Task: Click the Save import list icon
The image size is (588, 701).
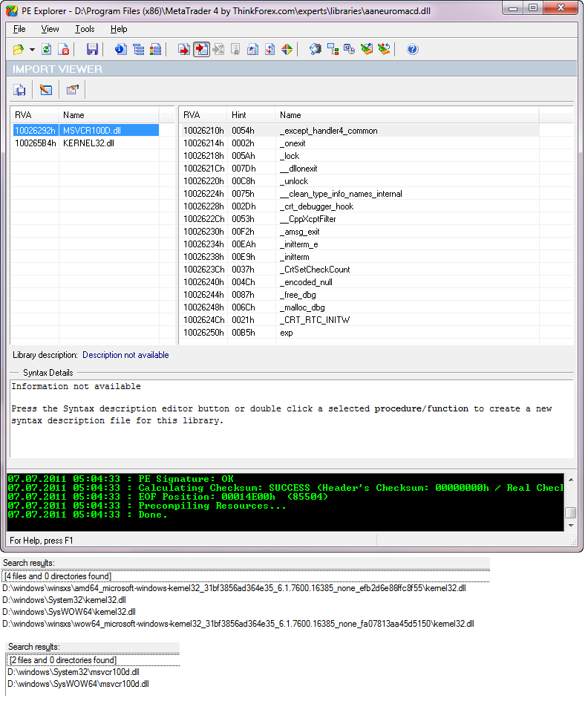Action: (x=19, y=90)
